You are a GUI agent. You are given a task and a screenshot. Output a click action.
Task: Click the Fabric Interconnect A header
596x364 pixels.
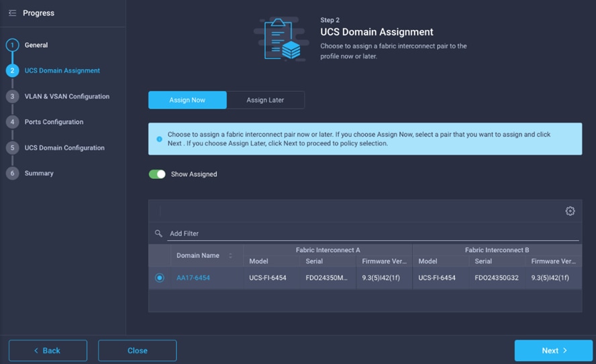[328, 250]
